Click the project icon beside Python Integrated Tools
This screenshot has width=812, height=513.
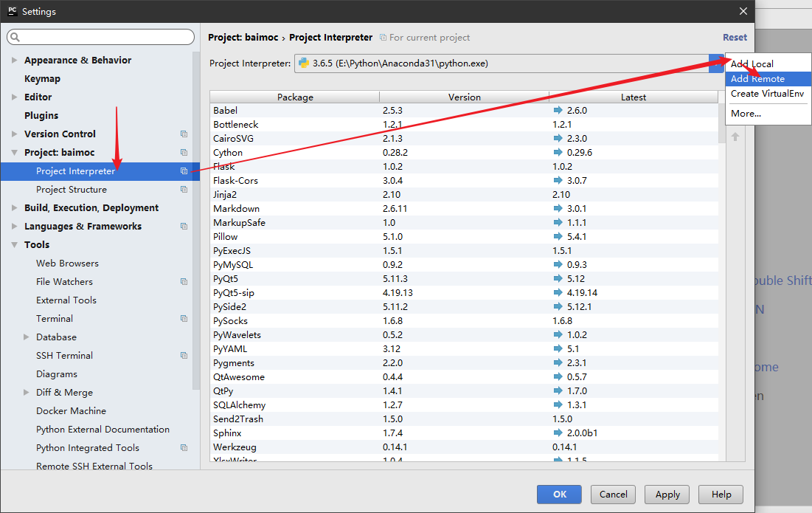pyautogui.click(x=184, y=448)
